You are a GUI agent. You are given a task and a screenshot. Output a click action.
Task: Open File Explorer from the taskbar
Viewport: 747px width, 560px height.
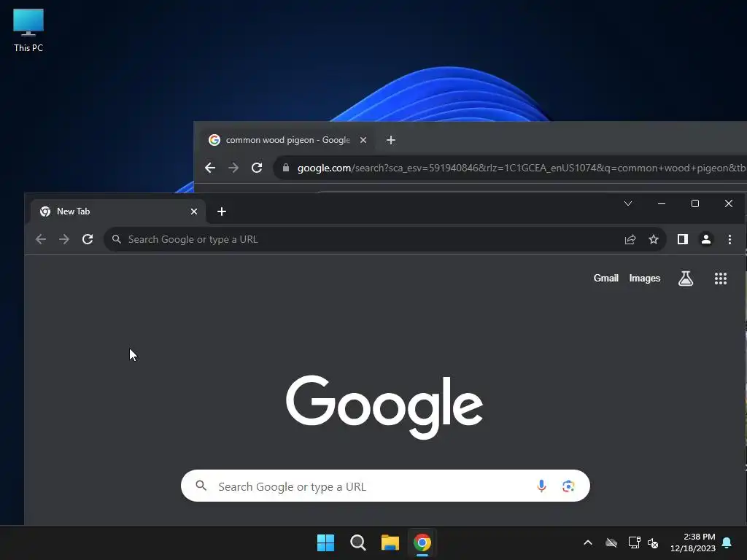coord(390,542)
